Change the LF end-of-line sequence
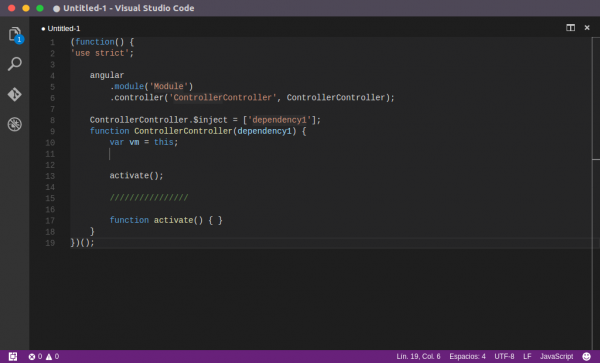Viewport: 600px width, 363px height. (x=527, y=356)
